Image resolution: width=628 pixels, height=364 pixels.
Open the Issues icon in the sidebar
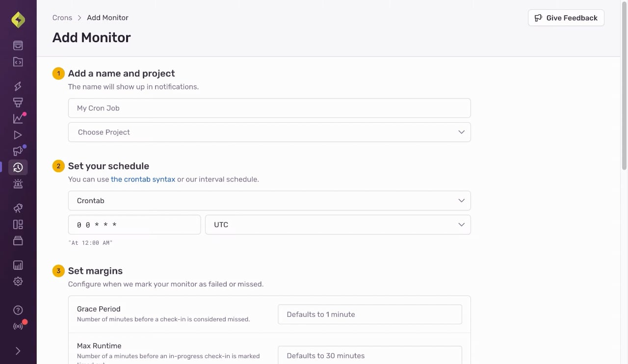coord(18,46)
